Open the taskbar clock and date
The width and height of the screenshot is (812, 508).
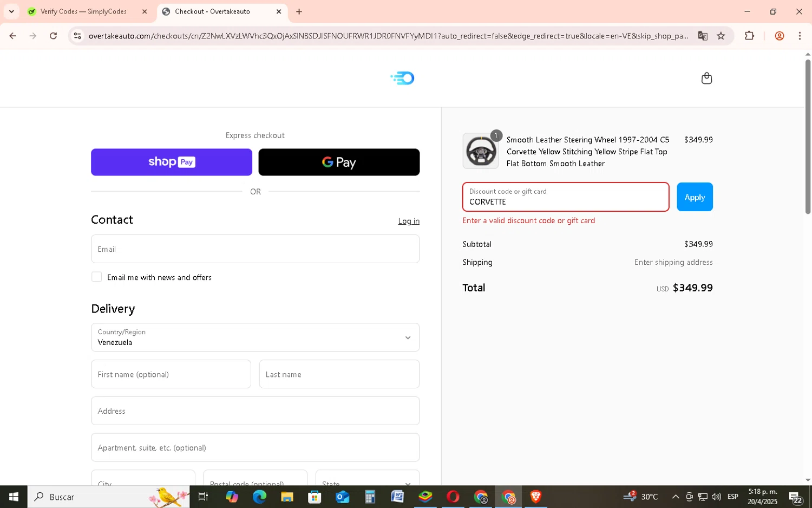[763, 497]
